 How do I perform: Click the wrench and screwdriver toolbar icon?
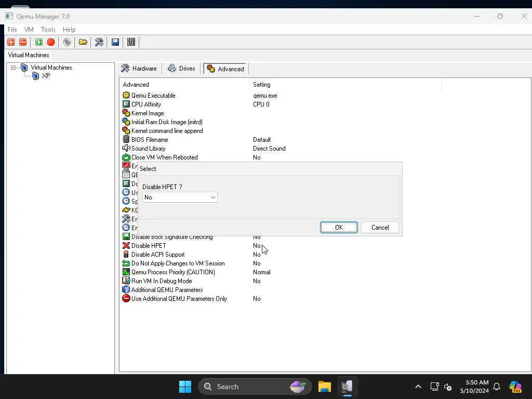(99, 42)
